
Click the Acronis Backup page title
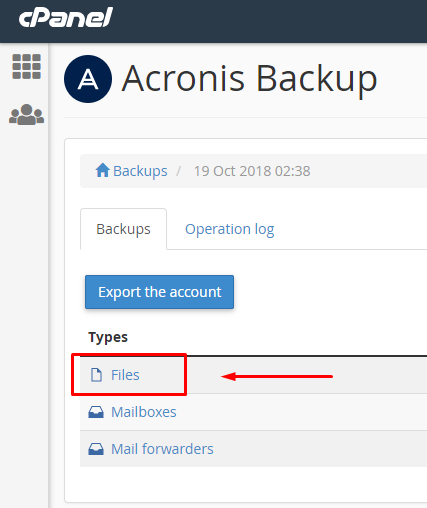click(249, 79)
